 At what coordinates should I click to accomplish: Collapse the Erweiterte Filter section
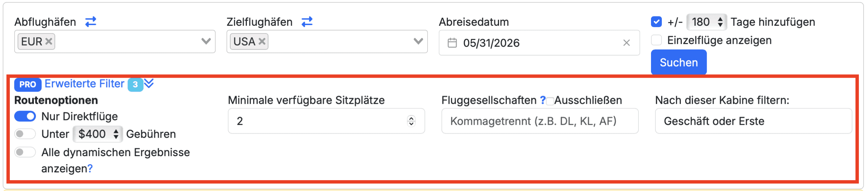149,83
